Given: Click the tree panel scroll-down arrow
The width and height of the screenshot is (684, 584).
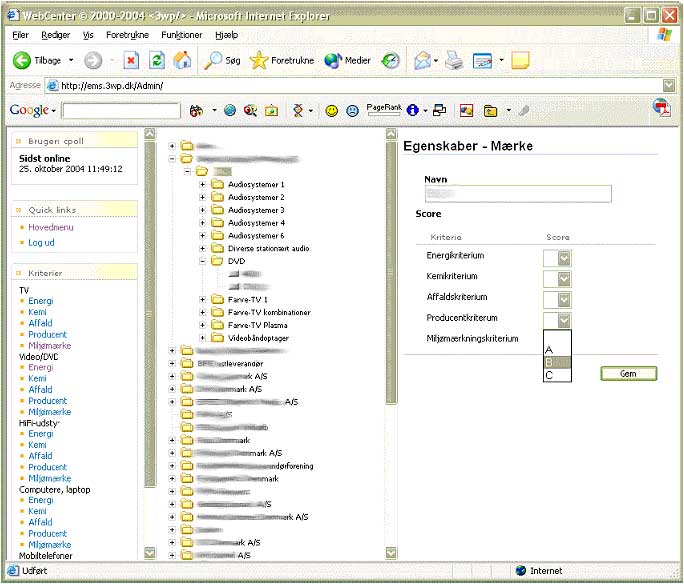Looking at the screenshot, I should pos(391,553).
